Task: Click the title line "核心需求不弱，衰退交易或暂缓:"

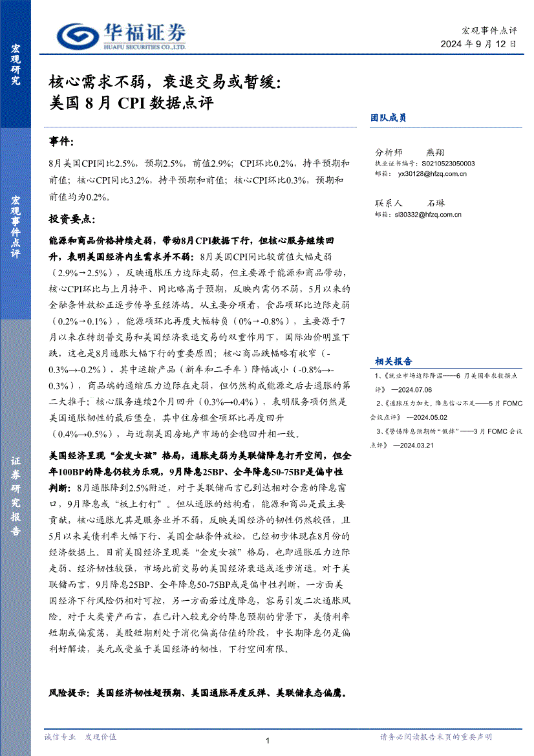Action: (x=165, y=82)
